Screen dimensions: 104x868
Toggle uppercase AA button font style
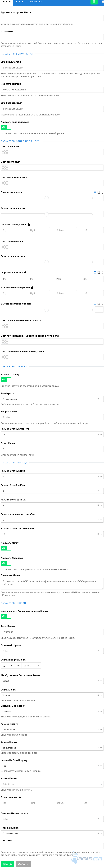[x=18, y=665]
